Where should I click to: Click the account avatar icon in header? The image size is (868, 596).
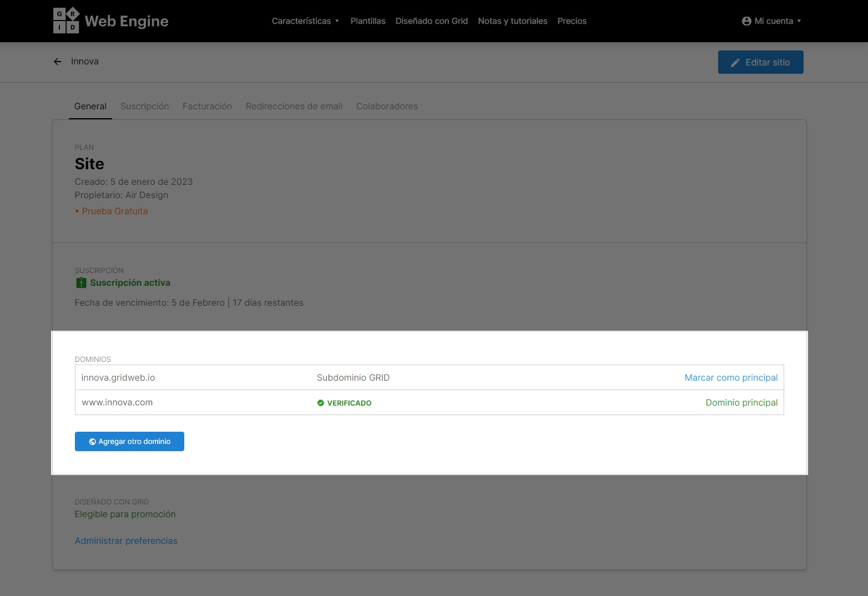pyautogui.click(x=746, y=21)
